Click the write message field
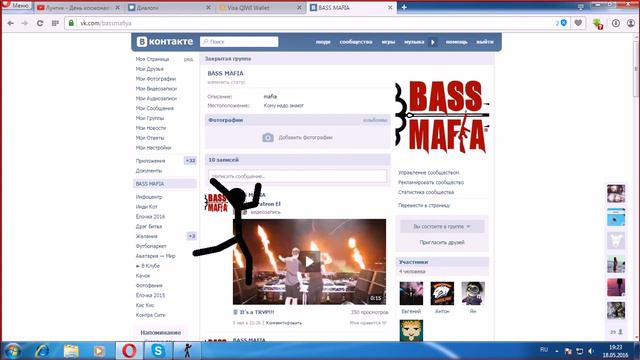The image size is (640, 360). [x=298, y=176]
